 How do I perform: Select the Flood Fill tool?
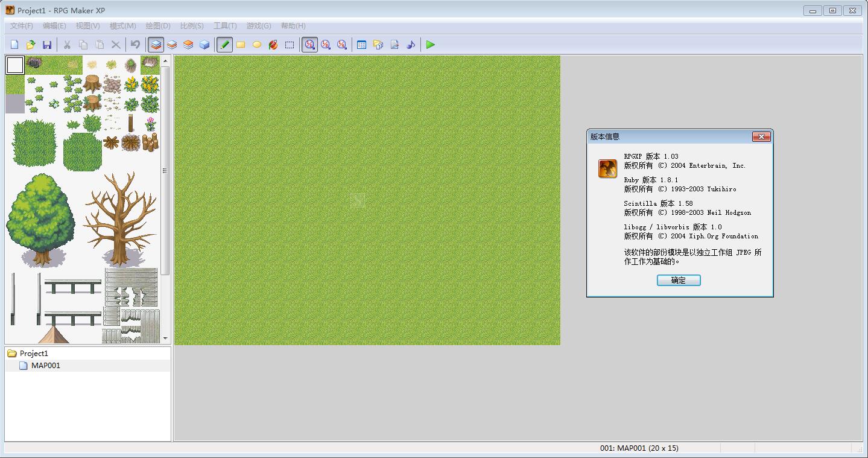[273, 45]
